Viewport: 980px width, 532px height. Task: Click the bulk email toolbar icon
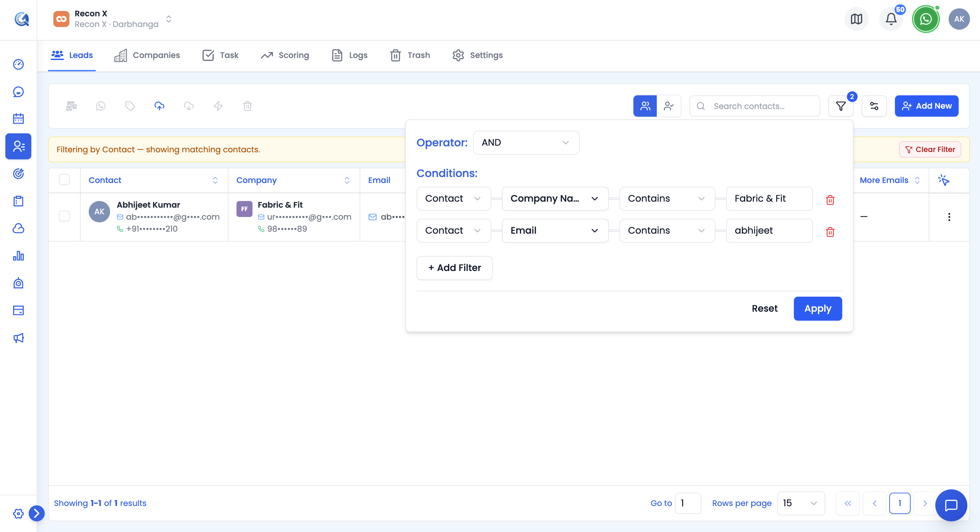(x=71, y=106)
